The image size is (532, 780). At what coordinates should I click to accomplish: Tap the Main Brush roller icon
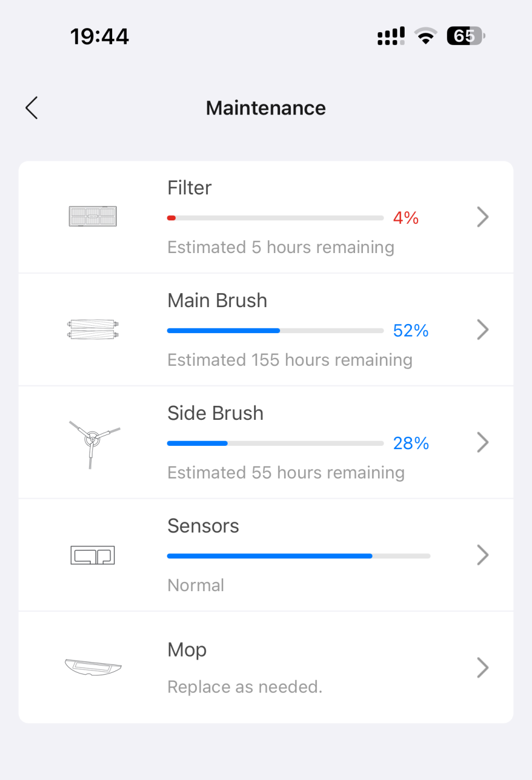(92, 329)
